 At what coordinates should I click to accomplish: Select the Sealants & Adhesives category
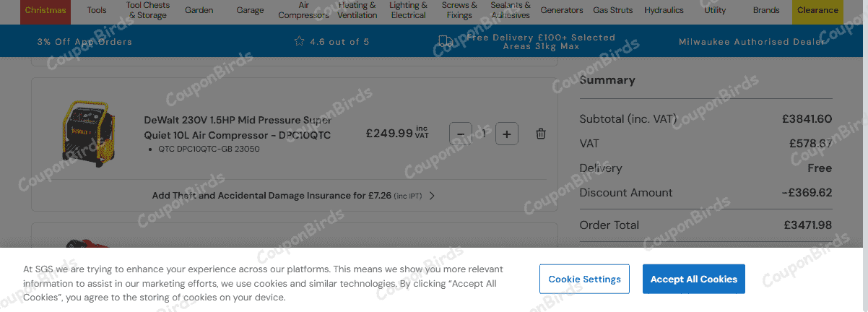[x=511, y=10]
